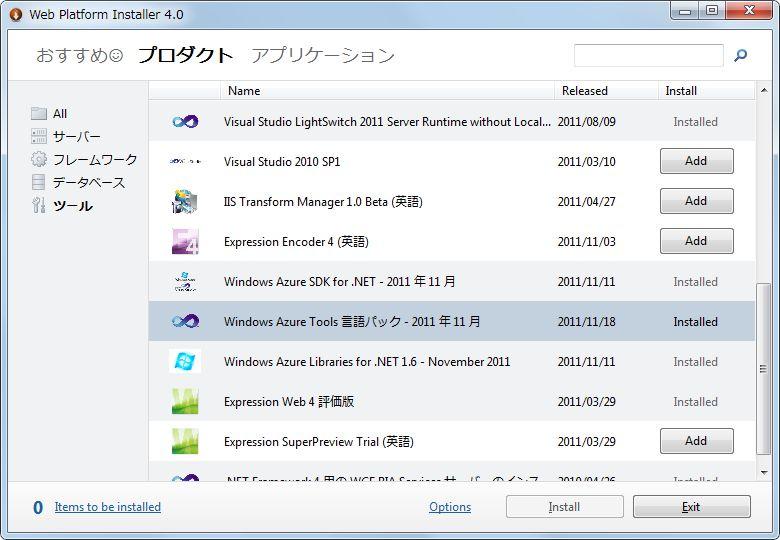780x540 pixels.
Task: Add Visual Studio 2010 SP1
Action: coord(696,161)
